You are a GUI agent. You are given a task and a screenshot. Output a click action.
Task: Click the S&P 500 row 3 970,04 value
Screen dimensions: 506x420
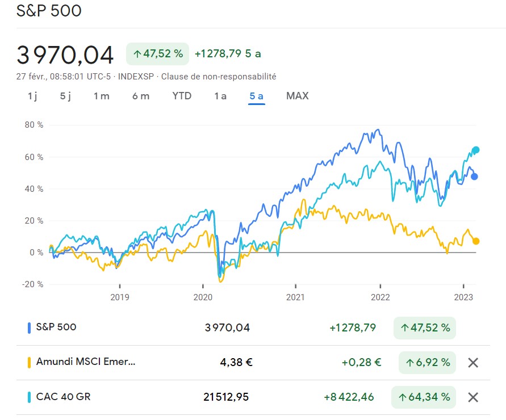228,327
